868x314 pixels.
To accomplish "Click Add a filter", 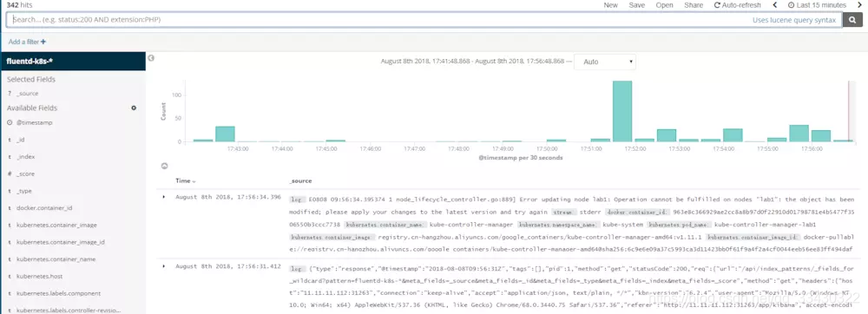I will pos(27,42).
